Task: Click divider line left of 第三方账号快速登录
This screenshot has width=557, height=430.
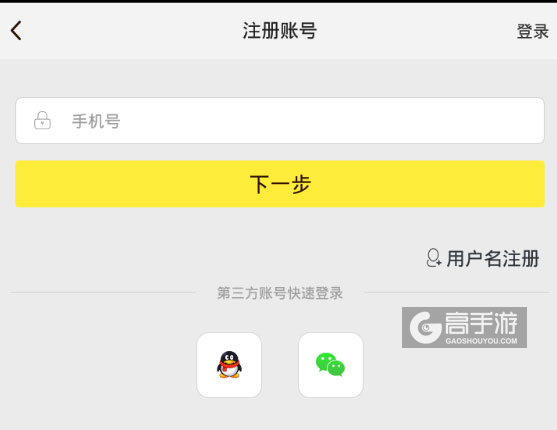Action: tap(103, 293)
